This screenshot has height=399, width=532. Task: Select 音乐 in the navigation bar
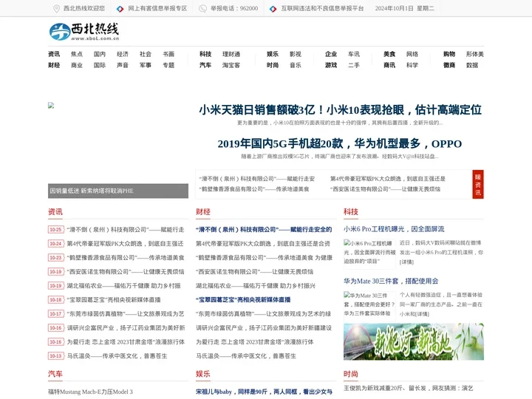[x=295, y=65]
